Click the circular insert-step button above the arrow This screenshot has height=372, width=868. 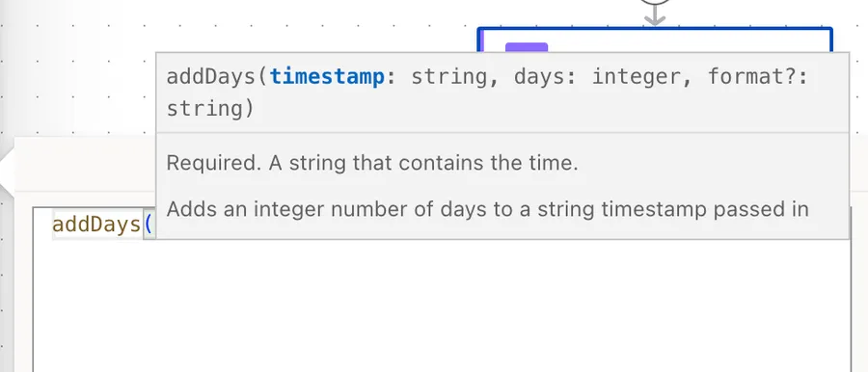tap(655, 2)
